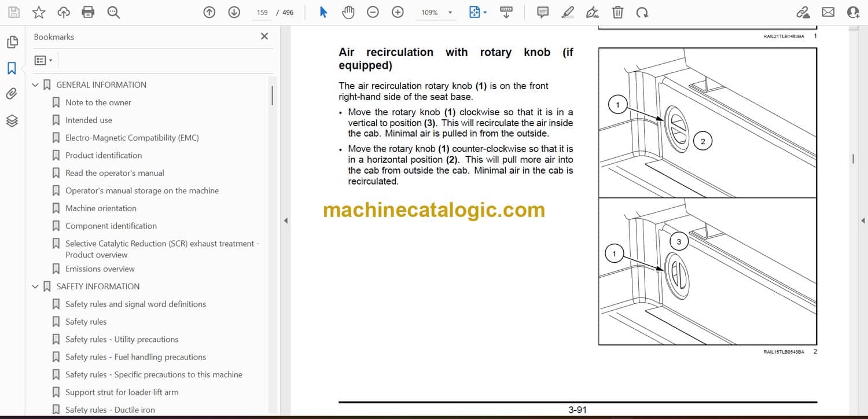Image resolution: width=868 pixels, height=419 pixels.
Task: Activate the hand pan tool
Action: click(348, 12)
